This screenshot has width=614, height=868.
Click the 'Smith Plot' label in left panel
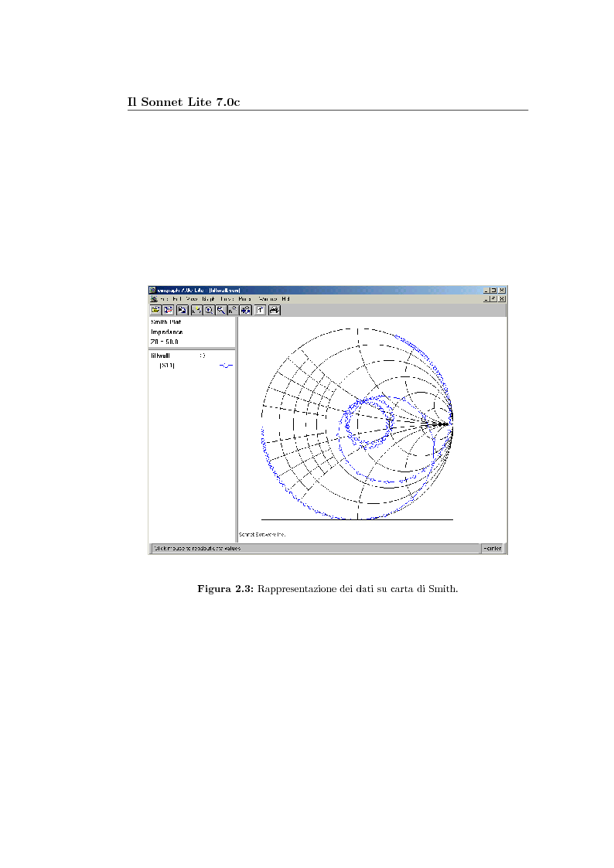point(165,322)
